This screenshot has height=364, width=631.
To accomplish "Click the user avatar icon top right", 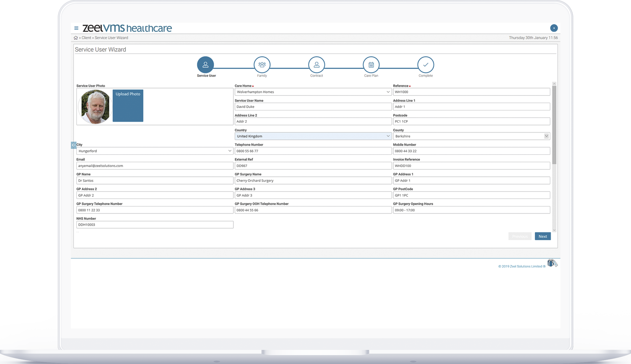I will (x=554, y=28).
